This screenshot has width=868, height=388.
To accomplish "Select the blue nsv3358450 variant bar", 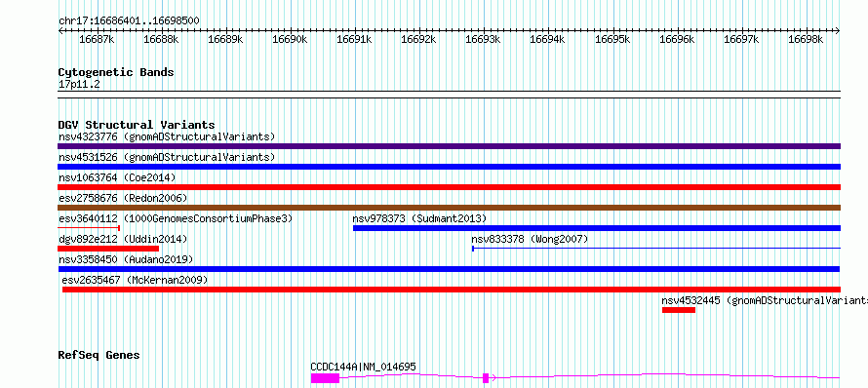I will (449, 269).
